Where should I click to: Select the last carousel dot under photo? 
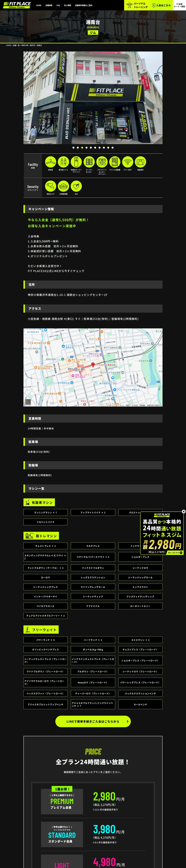pos(112,148)
